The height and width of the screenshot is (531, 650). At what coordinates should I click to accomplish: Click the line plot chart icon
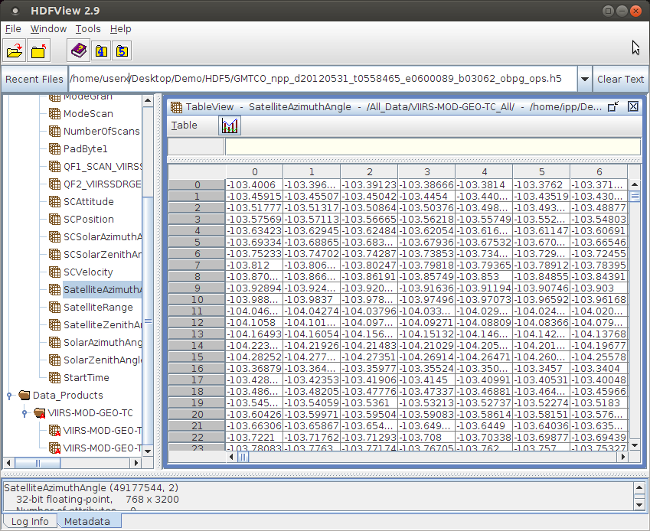(x=230, y=126)
